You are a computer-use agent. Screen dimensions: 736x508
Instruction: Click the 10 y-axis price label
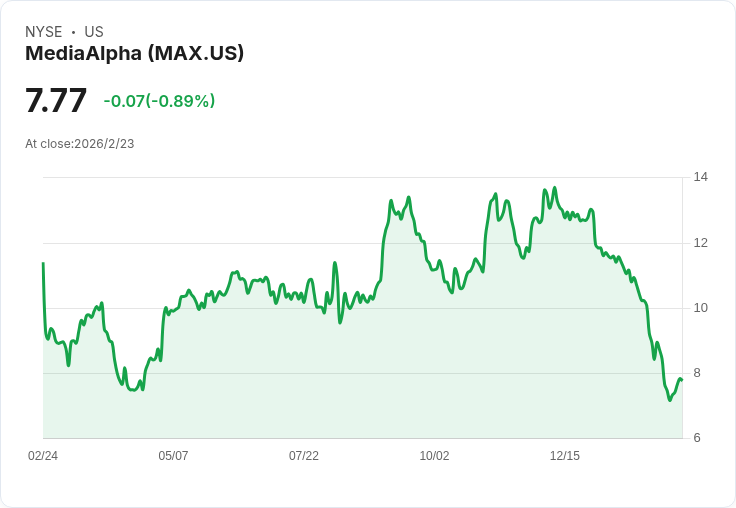700,308
